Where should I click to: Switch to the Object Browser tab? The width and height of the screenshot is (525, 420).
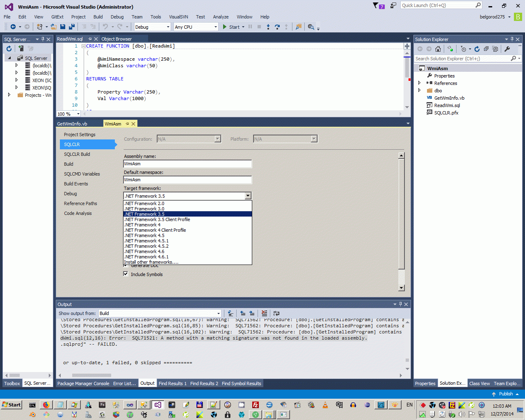click(x=116, y=39)
